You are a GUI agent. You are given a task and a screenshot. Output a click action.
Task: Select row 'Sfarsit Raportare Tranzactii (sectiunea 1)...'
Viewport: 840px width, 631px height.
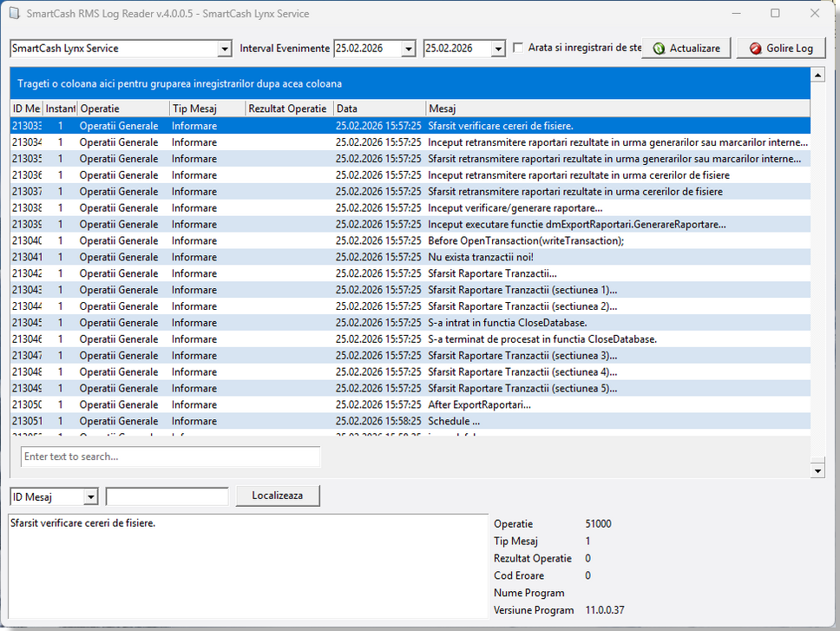(x=410, y=290)
